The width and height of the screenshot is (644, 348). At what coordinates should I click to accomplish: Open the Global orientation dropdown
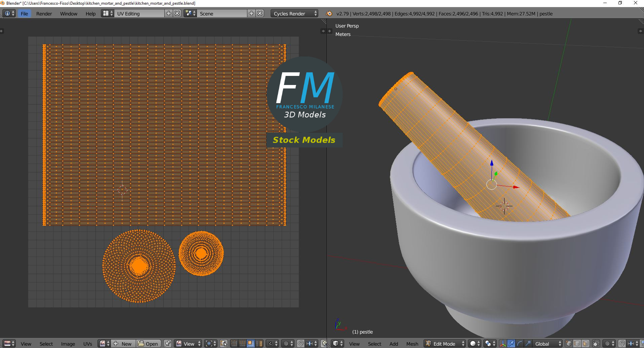(x=548, y=344)
